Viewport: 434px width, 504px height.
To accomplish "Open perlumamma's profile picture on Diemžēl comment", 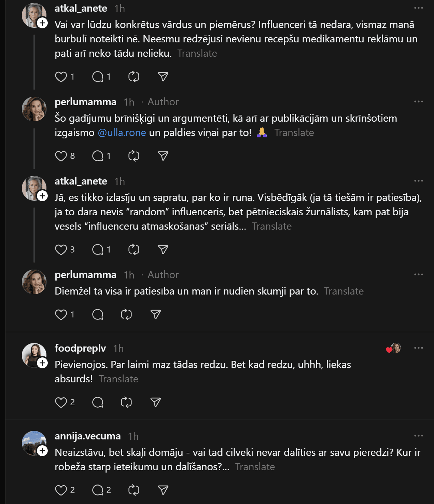I will tap(34, 282).
